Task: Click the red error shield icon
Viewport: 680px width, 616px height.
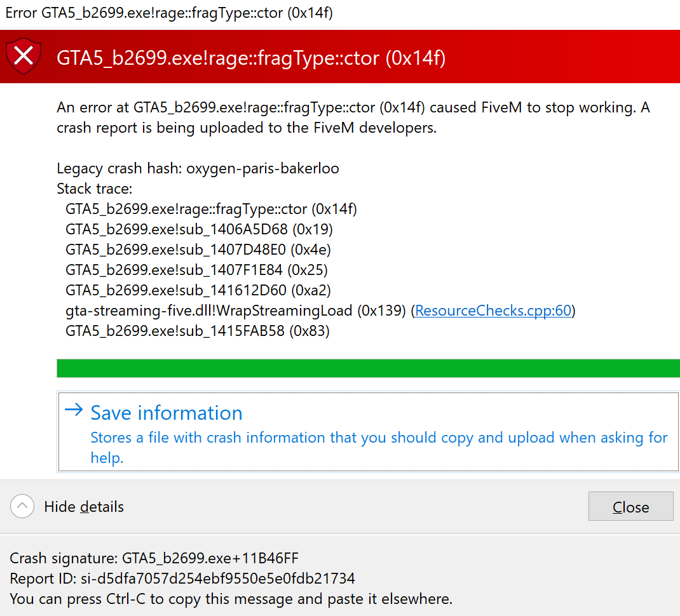Action: coord(24,57)
